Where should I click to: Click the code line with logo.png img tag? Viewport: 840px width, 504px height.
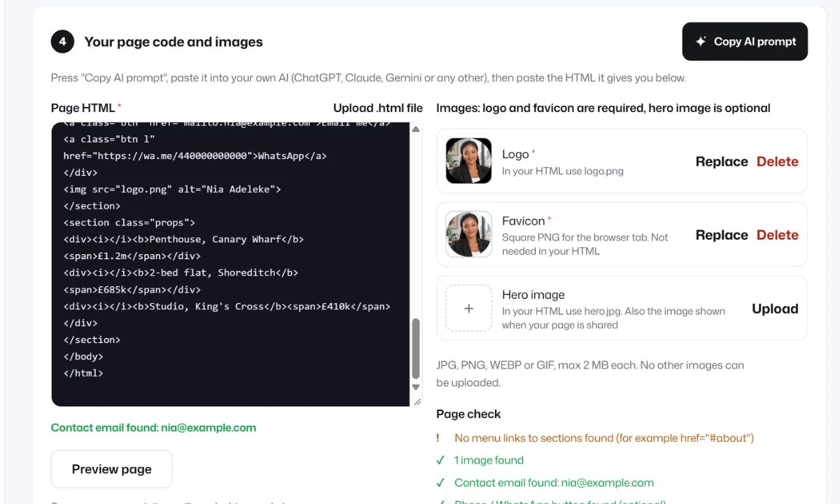pyautogui.click(x=172, y=189)
